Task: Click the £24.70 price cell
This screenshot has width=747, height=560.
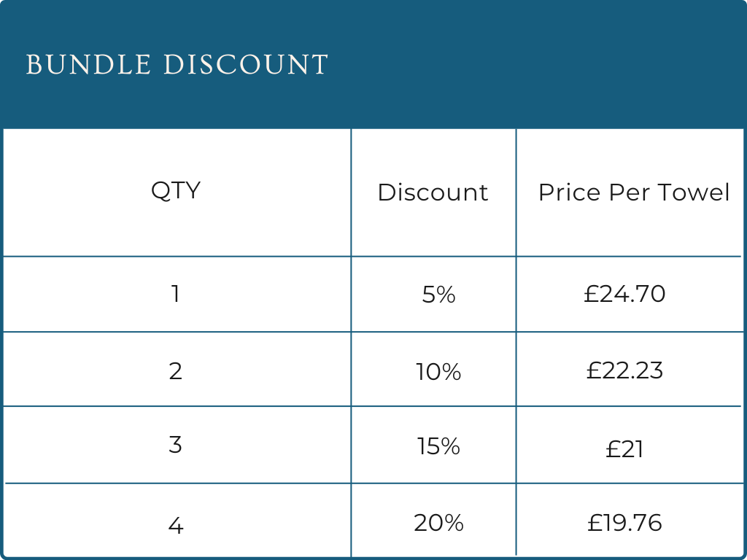Action: point(625,294)
